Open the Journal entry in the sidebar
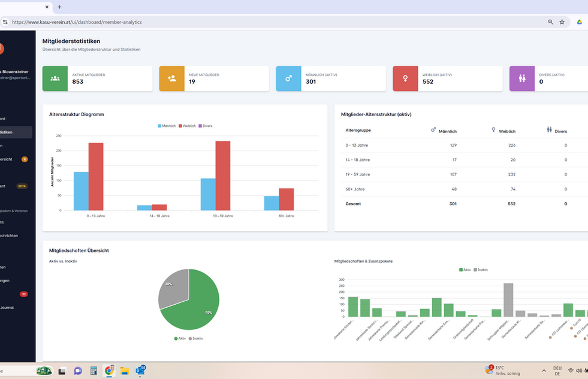Screen dimensions: 588x379 click(x=8, y=308)
